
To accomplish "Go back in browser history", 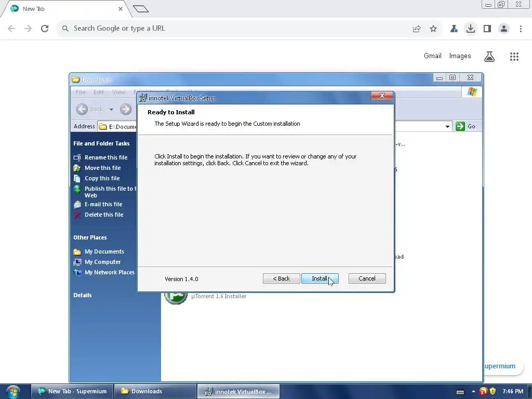I will tap(11, 29).
